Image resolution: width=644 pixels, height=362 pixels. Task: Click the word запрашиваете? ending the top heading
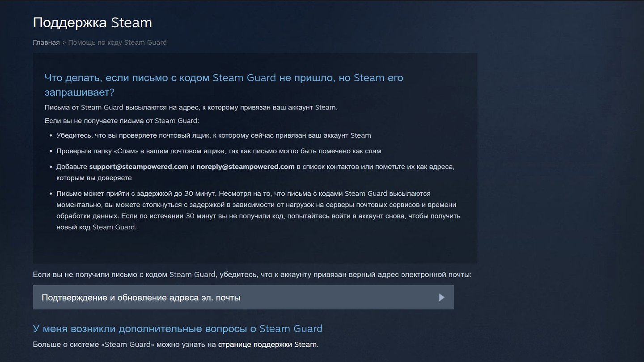coord(80,93)
